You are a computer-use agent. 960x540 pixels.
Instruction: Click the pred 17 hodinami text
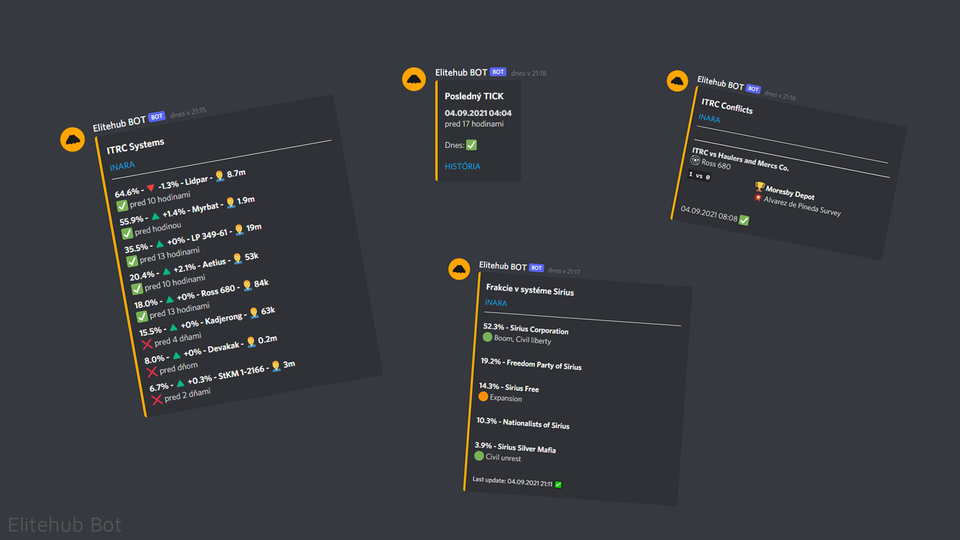[x=474, y=124]
